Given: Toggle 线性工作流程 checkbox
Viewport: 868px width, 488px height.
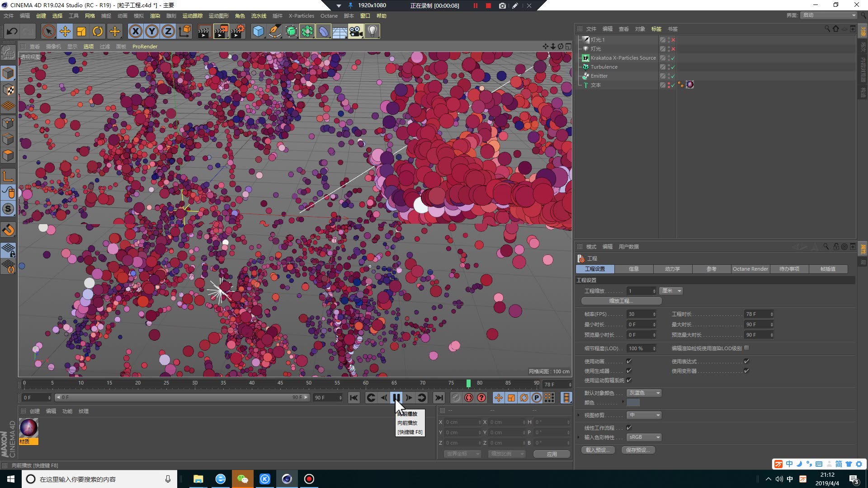Looking at the screenshot, I should click(629, 427).
